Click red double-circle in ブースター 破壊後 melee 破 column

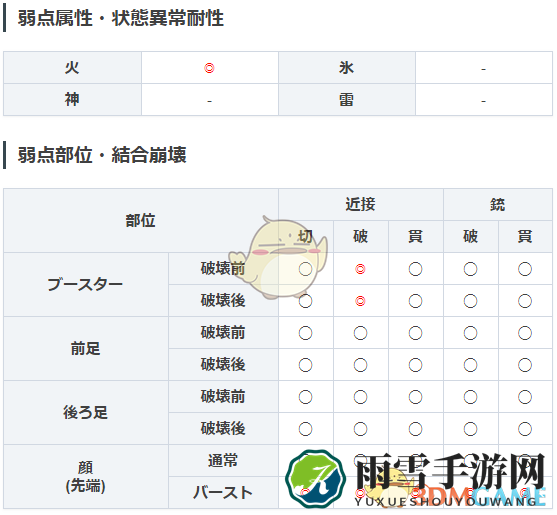tap(360, 301)
